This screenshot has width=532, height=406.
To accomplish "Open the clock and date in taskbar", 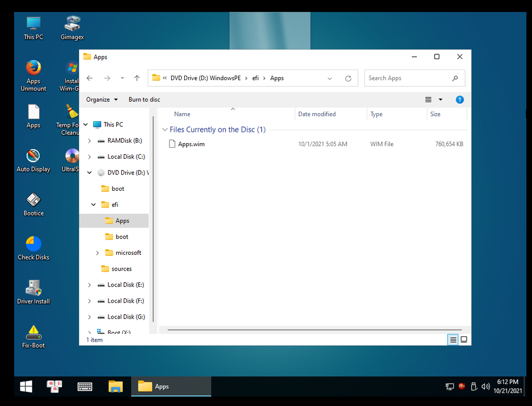I will pyautogui.click(x=508, y=386).
